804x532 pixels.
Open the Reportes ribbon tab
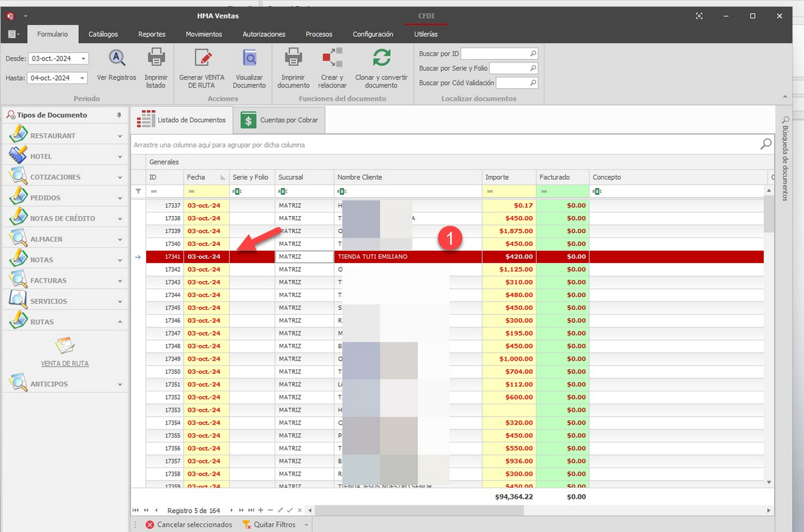pos(152,35)
